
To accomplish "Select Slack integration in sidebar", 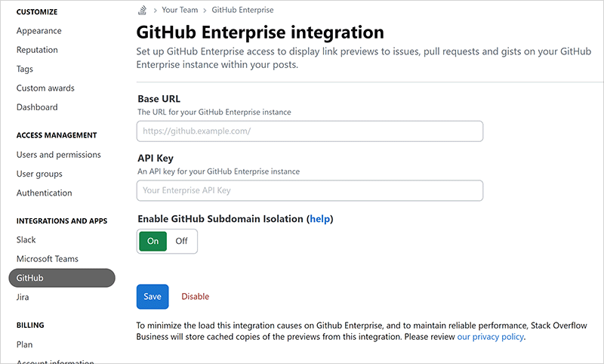I will tap(26, 239).
